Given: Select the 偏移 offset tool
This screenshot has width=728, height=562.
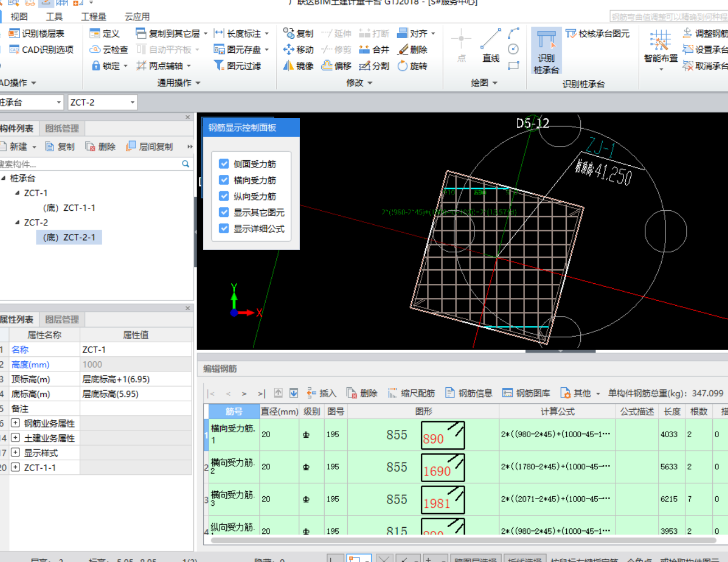Looking at the screenshot, I should (336, 66).
